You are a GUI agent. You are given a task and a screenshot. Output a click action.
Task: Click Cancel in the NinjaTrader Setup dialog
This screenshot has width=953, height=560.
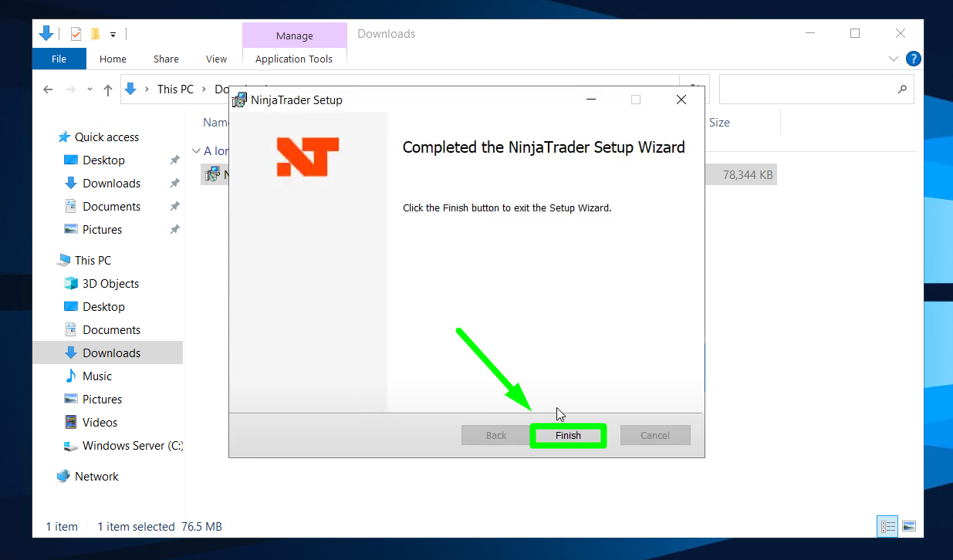654,436
